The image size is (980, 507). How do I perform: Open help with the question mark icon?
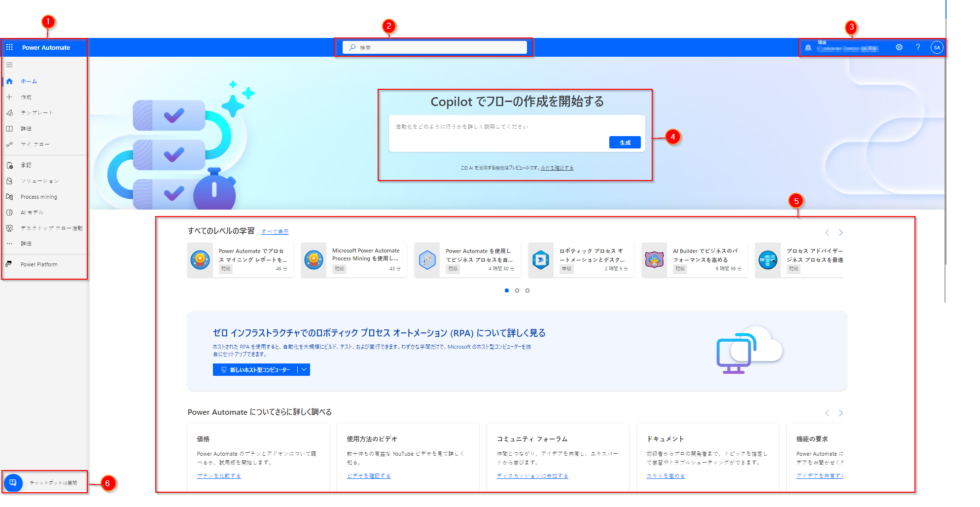tap(918, 47)
